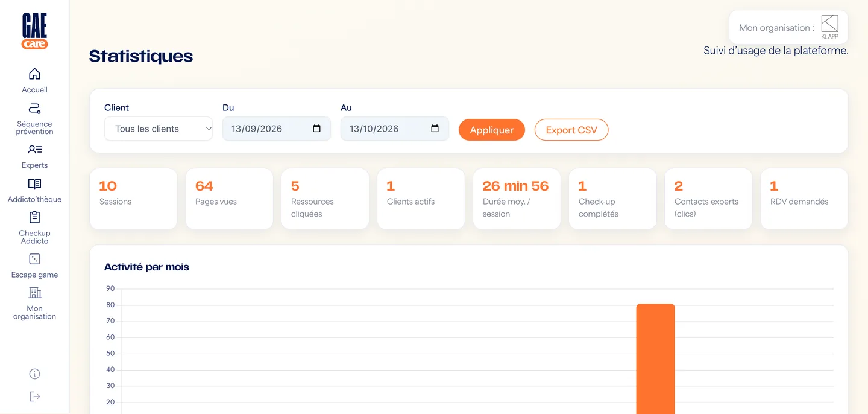This screenshot has width=868, height=414.
Task: Click the logout arrow icon
Action: (34, 396)
